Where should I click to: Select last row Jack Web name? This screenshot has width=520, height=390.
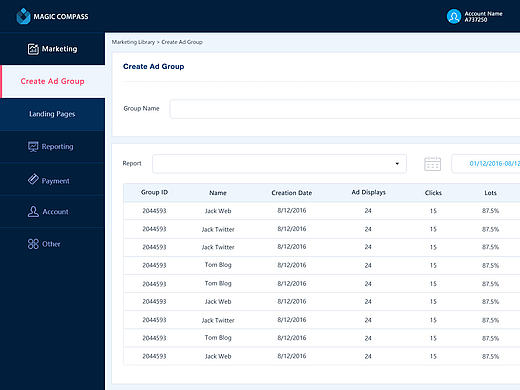pos(218,356)
